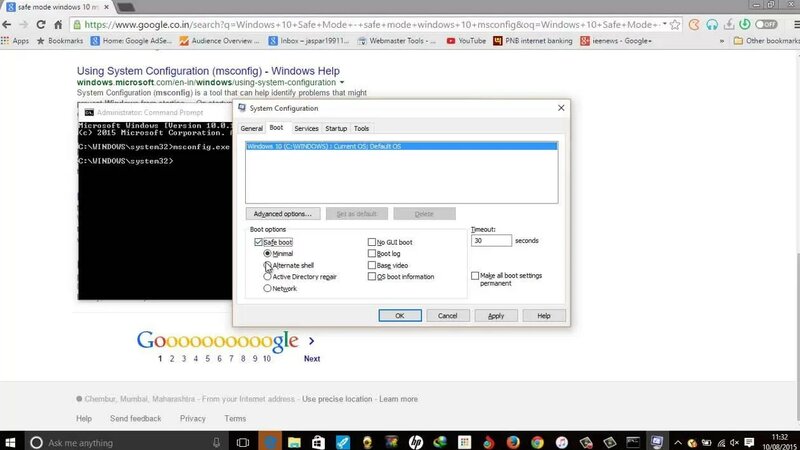
Task: Close the System Configuration dialog
Action: click(561, 108)
